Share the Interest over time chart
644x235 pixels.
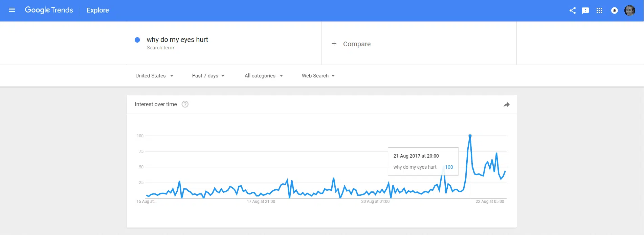tap(506, 104)
